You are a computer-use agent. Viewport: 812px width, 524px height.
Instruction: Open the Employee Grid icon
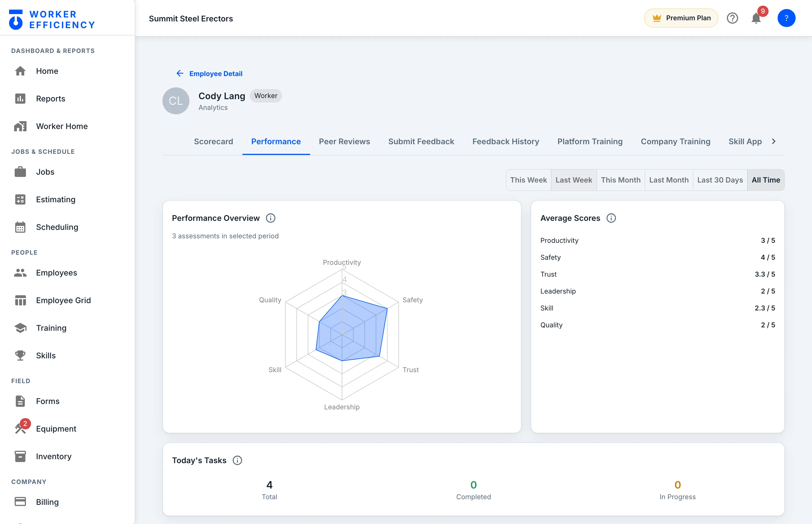click(20, 300)
